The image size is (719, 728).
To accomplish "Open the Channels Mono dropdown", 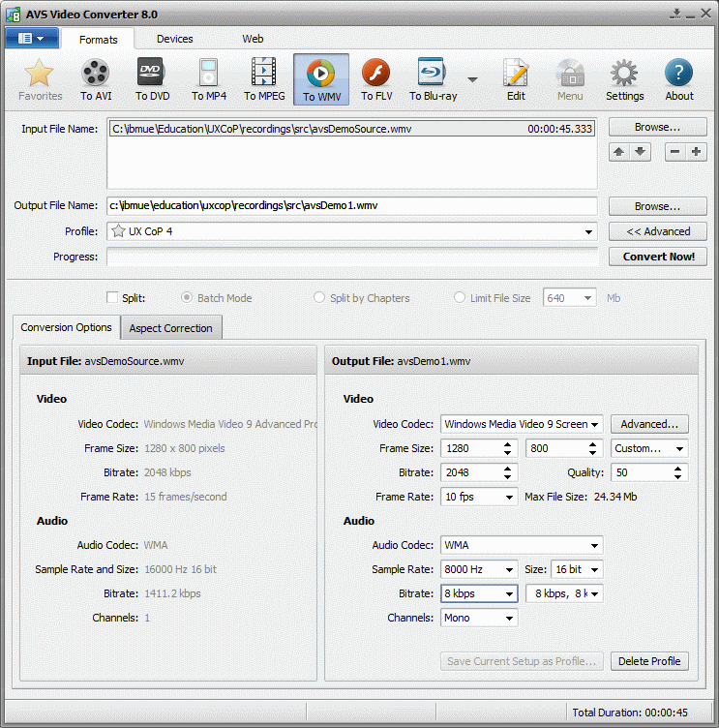I will (479, 618).
